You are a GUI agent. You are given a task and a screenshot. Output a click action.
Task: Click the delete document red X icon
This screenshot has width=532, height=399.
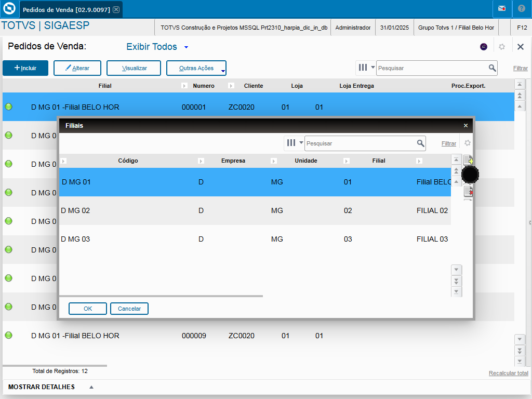coord(468,191)
